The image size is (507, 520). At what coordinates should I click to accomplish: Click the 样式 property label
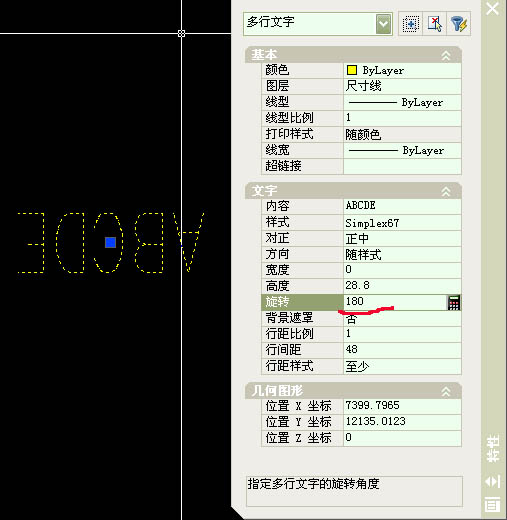point(277,222)
